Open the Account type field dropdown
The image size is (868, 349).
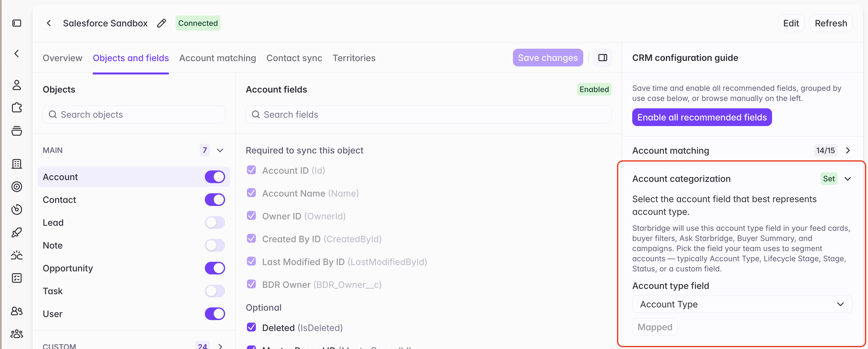(742, 304)
